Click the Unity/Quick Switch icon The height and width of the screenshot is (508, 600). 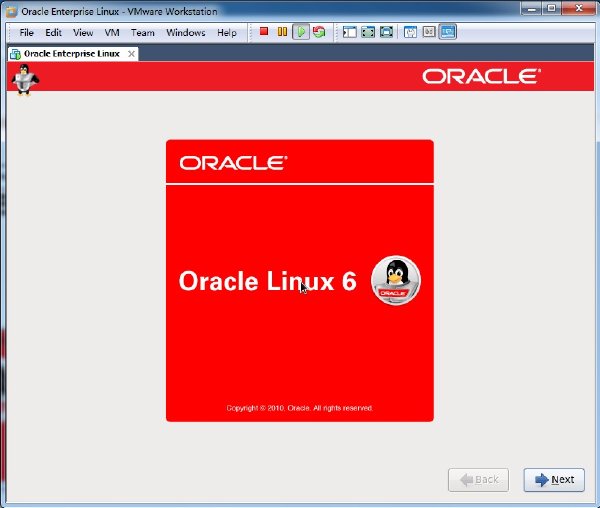coord(386,32)
